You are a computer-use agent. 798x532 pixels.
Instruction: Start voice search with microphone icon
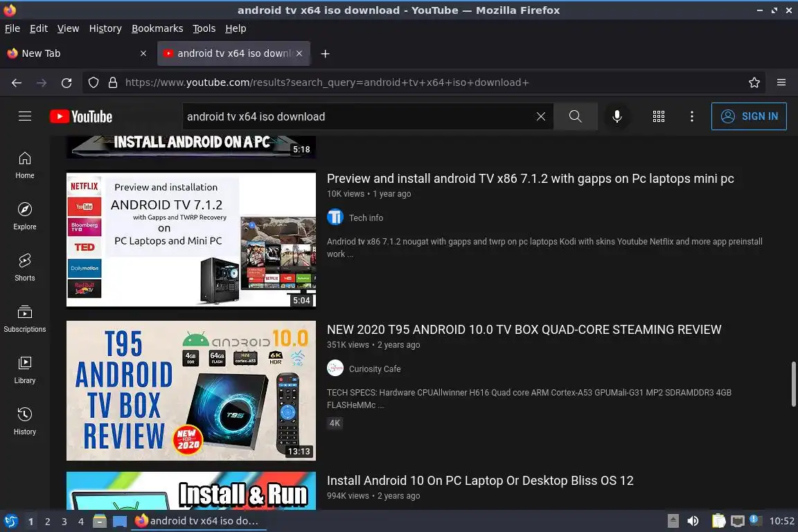click(617, 116)
